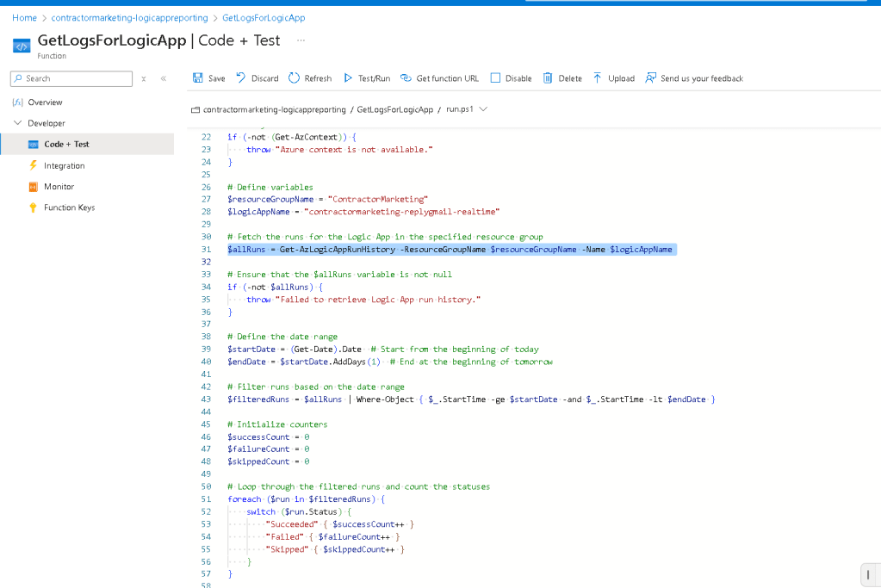Screen dimensions: 881x588
Task: Click the $startDate line 39 code
Action: tap(383, 350)
